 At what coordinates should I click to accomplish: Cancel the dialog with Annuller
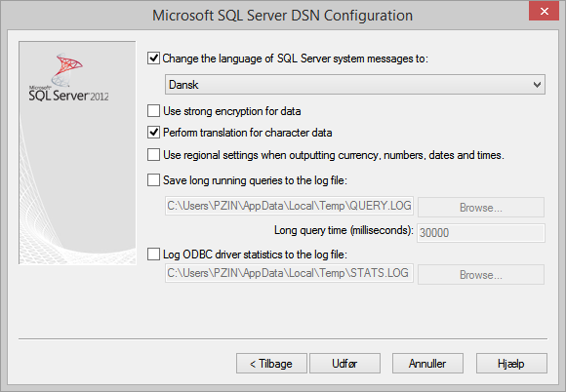(427, 363)
